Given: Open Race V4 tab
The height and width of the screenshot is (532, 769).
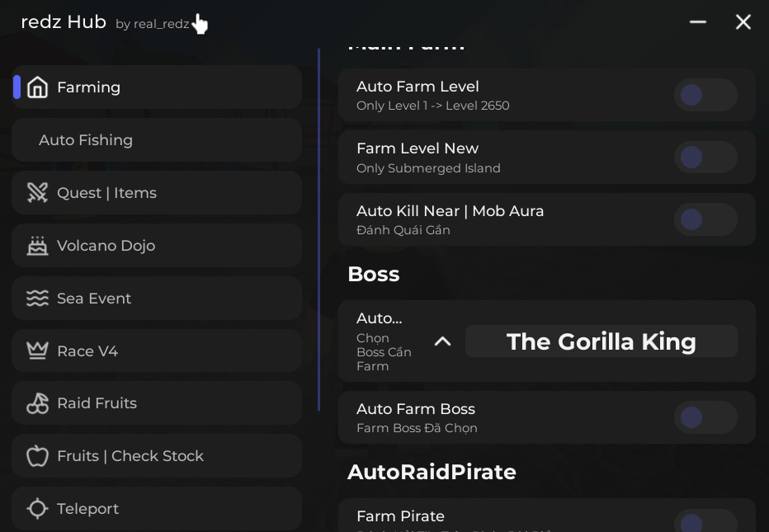Looking at the screenshot, I should coord(157,351).
